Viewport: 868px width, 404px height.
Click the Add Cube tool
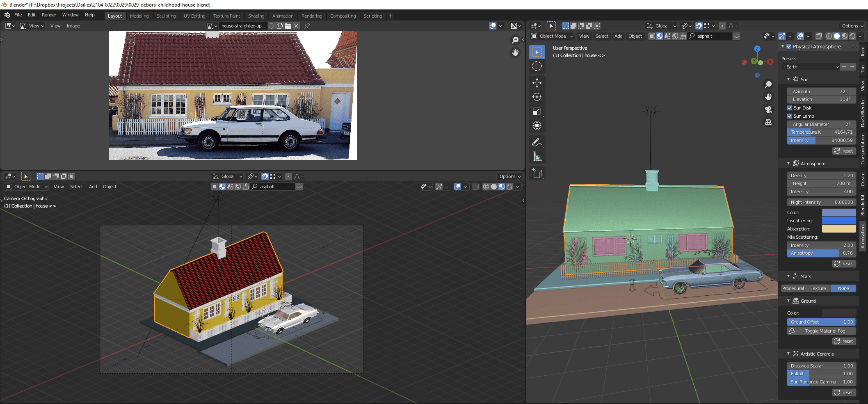tap(537, 173)
